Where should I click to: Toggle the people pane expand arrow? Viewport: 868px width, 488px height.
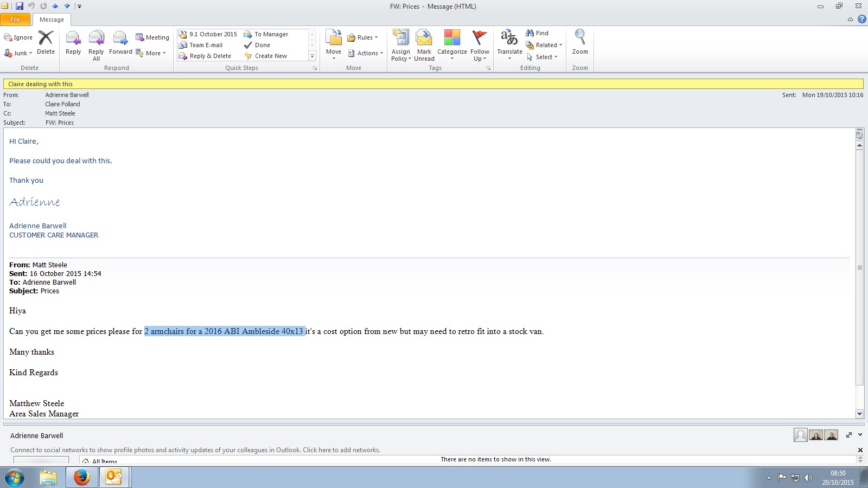[x=860, y=435]
